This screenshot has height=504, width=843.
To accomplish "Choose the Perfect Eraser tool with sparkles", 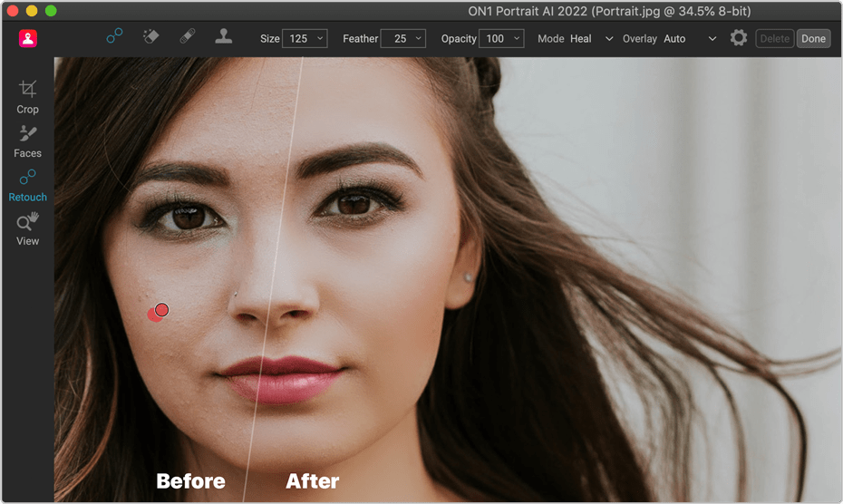I will [x=150, y=37].
